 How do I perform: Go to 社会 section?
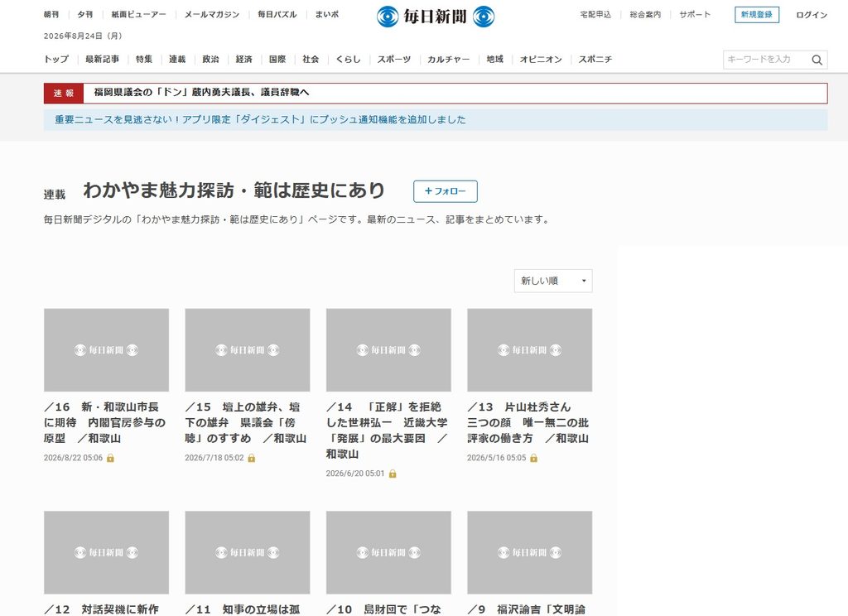311,59
